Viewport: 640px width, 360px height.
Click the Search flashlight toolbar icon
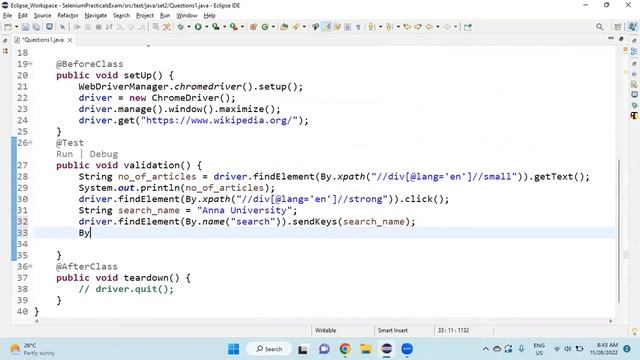pos(296,27)
